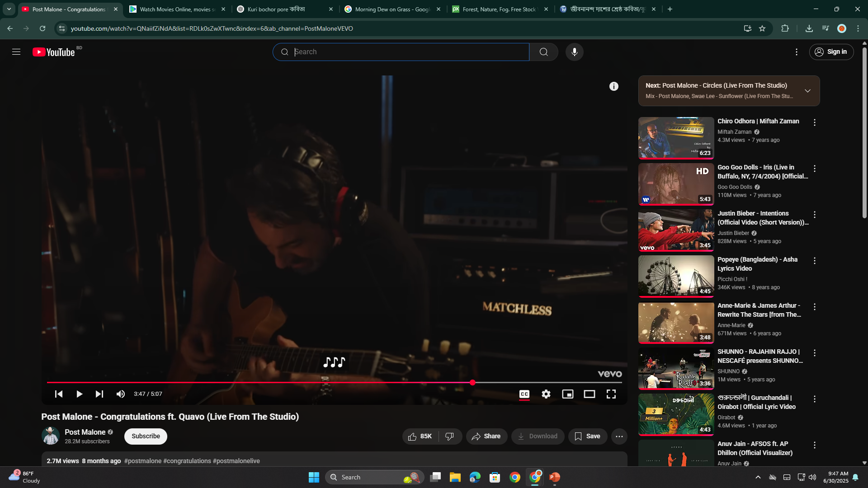Switch to Kuri bochor pore tab
Image resolution: width=868 pixels, height=488 pixels.
point(285,9)
